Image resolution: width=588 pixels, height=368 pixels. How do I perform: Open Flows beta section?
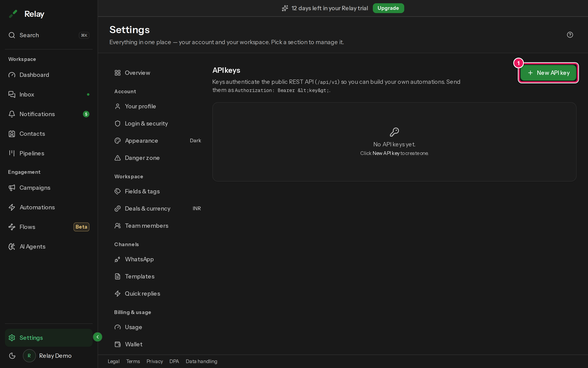pos(49,227)
